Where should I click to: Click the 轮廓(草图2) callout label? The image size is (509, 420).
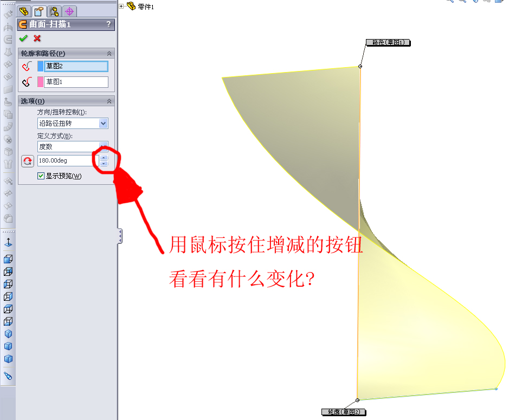(x=344, y=412)
